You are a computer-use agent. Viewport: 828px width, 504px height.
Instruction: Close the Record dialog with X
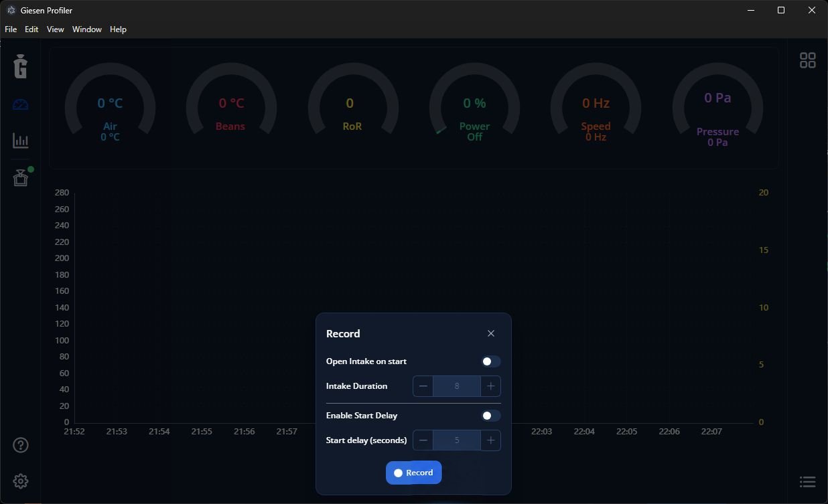(491, 333)
